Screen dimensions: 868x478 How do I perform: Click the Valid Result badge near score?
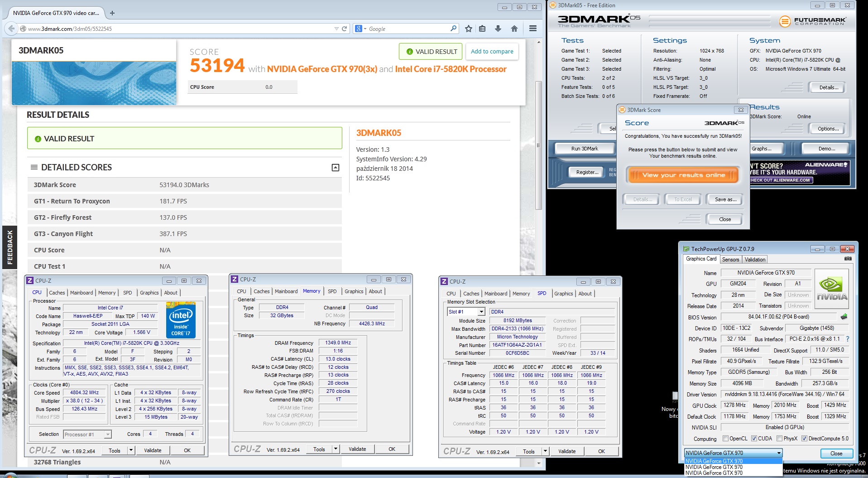(431, 52)
